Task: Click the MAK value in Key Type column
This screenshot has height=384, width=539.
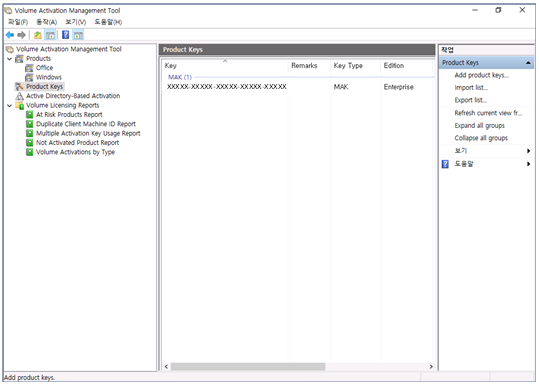Action: 341,87
